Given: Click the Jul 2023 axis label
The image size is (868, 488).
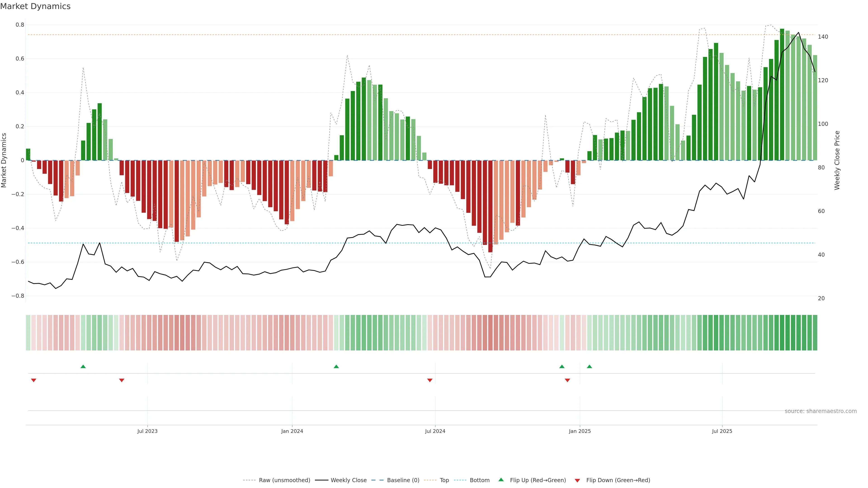Looking at the screenshot, I should coord(147,431).
